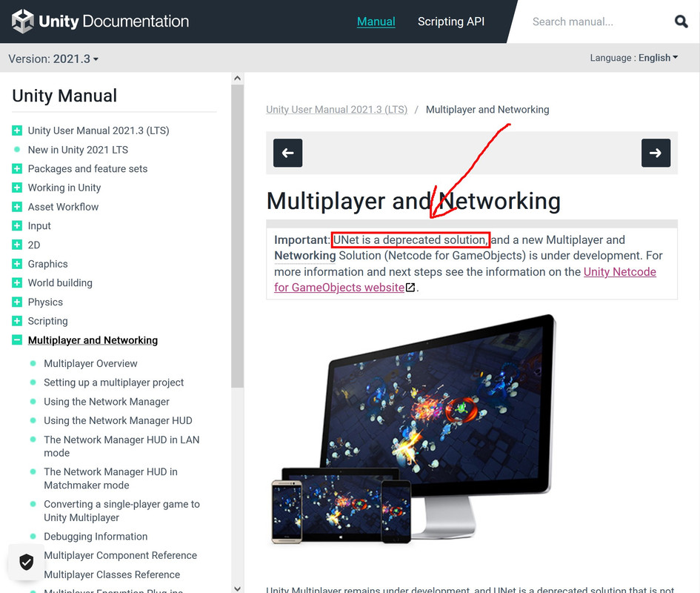Open Scripting sidebar link
Screen dimensions: 700x593
pyautogui.click(x=47, y=321)
